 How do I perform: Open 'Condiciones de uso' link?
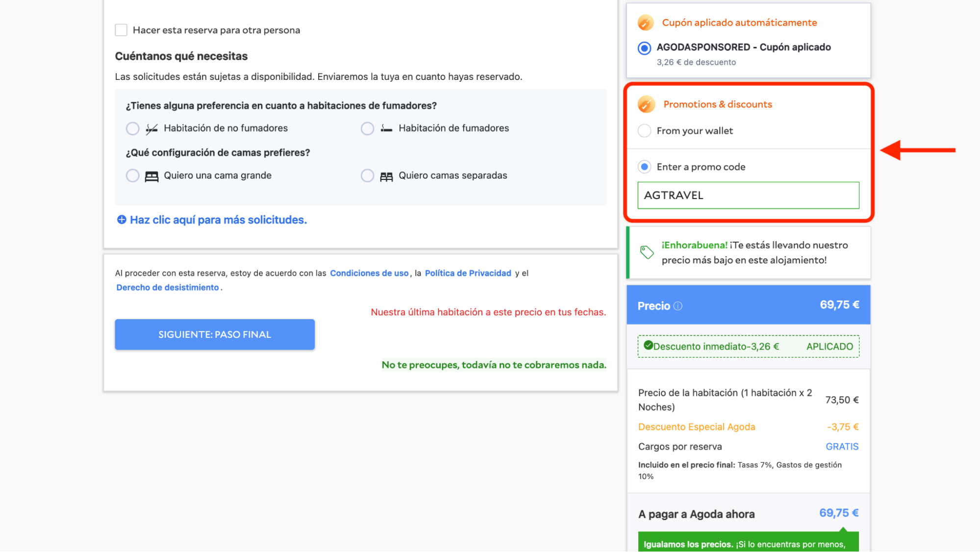tap(369, 273)
